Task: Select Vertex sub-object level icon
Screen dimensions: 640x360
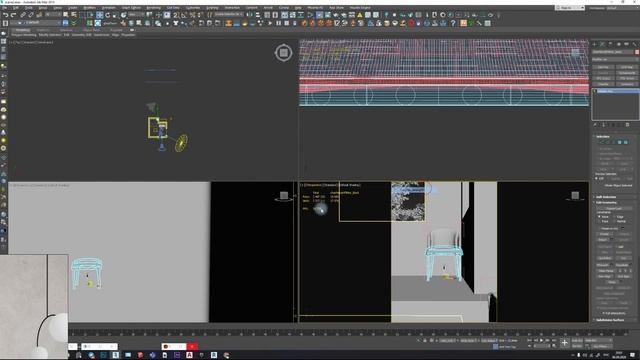Action: 601,142
